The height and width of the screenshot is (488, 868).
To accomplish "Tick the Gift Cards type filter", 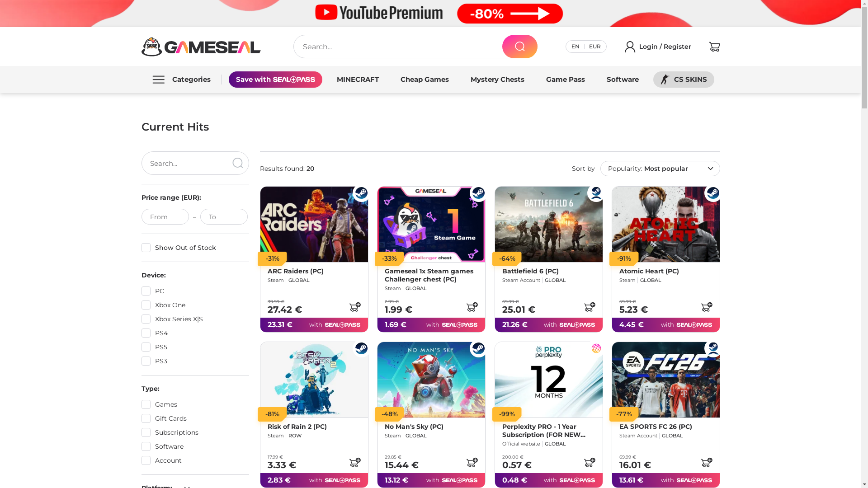I will click(x=146, y=418).
